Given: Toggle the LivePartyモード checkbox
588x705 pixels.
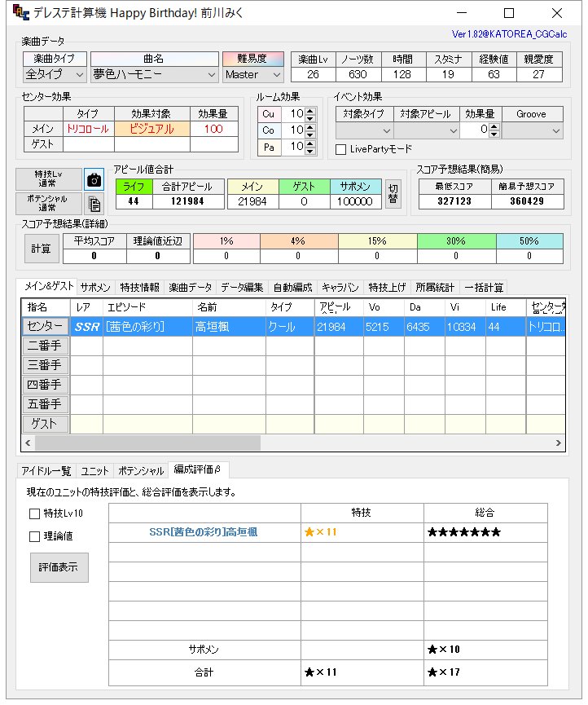Looking at the screenshot, I should 341,149.
